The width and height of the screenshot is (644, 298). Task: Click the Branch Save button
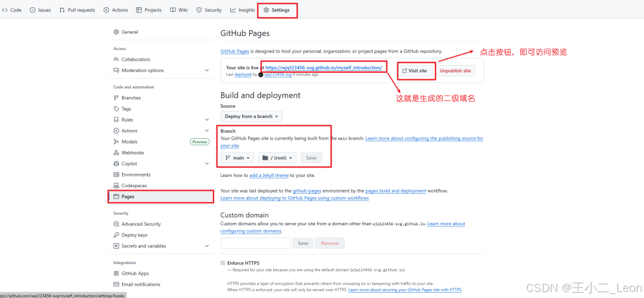(311, 157)
